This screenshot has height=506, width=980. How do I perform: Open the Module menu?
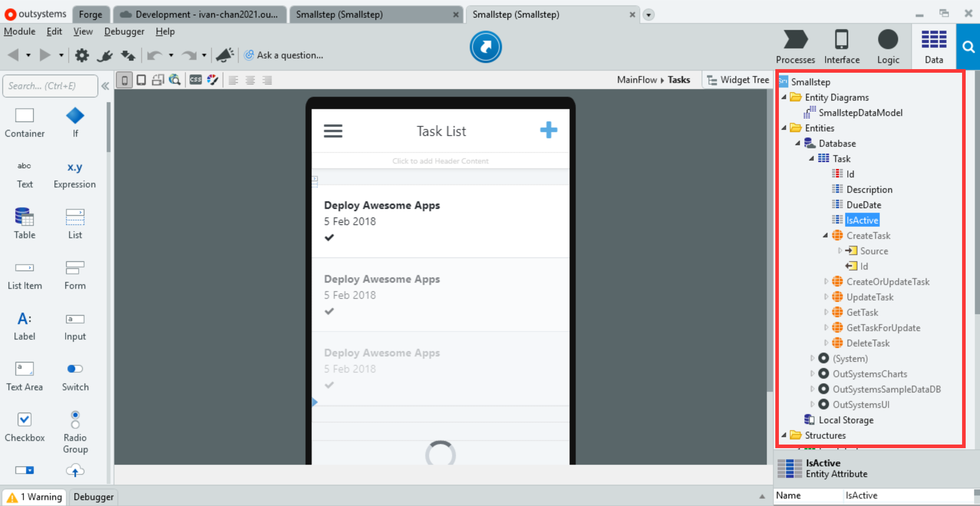coord(19,32)
